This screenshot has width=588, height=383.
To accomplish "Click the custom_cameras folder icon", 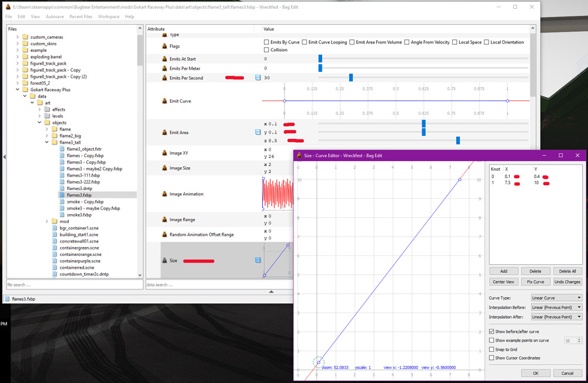I will (25, 36).
